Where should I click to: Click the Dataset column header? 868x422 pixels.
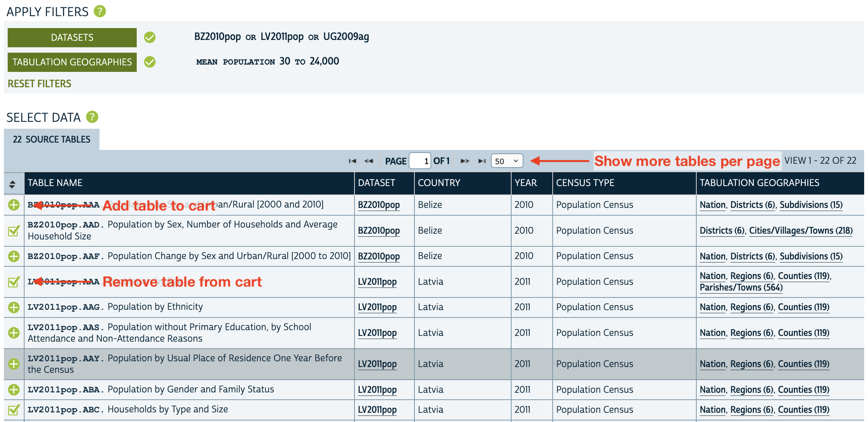[384, 183]
